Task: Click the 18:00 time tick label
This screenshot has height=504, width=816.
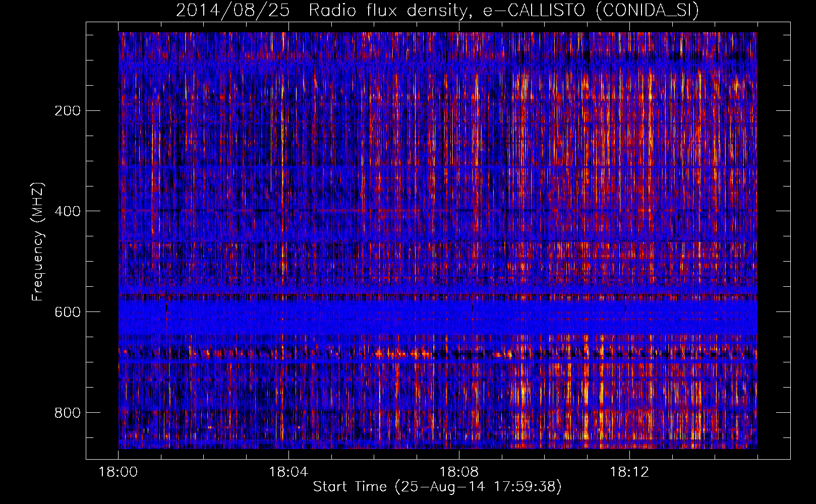Action: point(118,472)
